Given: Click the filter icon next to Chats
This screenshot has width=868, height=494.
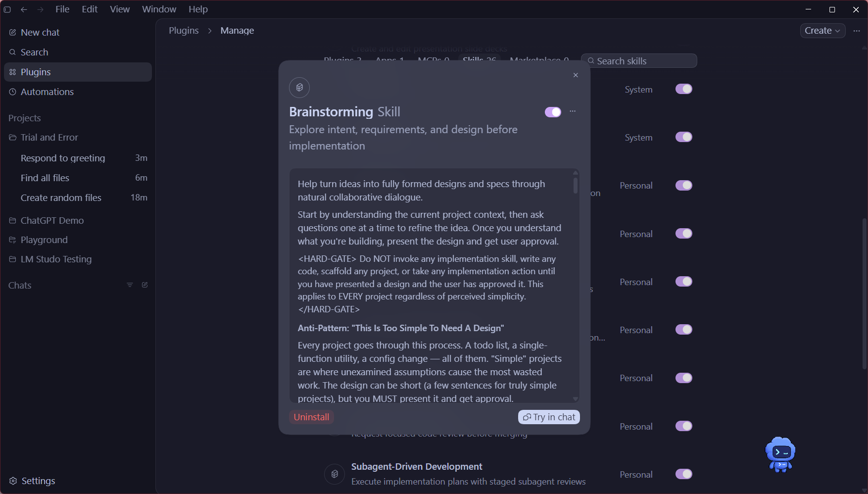Looking at the screenshot, I should tap(130, 285).
